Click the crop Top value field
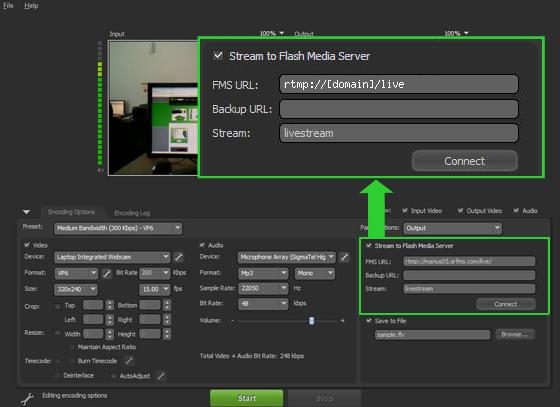 [93, 305]
